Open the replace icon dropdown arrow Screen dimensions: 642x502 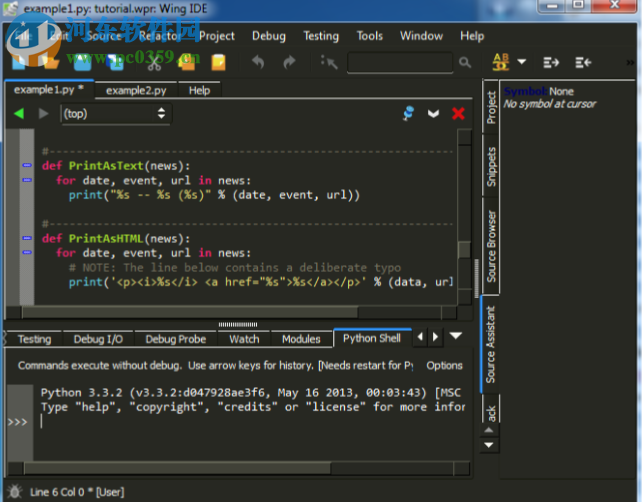point(522,62)
